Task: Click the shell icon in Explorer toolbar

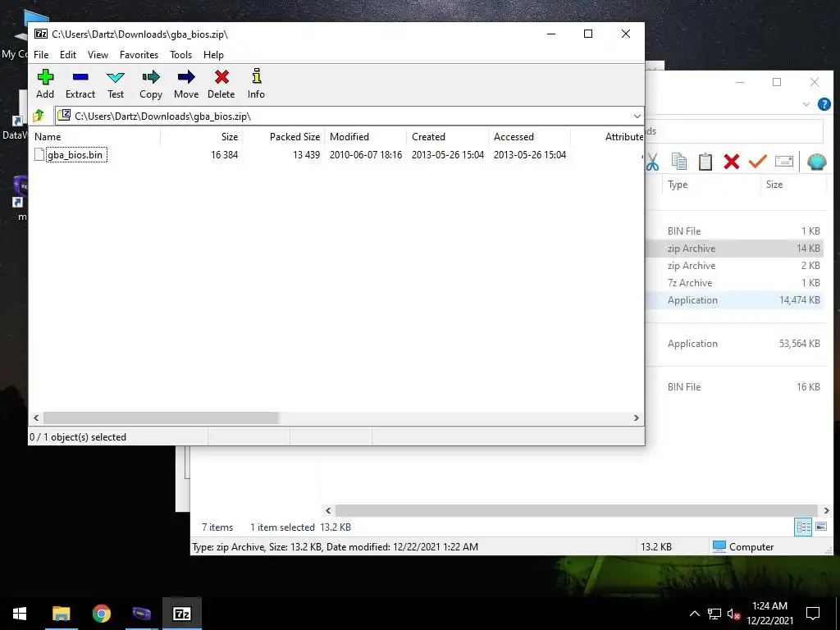Action: pyautogui.click(x=816, y=162)
